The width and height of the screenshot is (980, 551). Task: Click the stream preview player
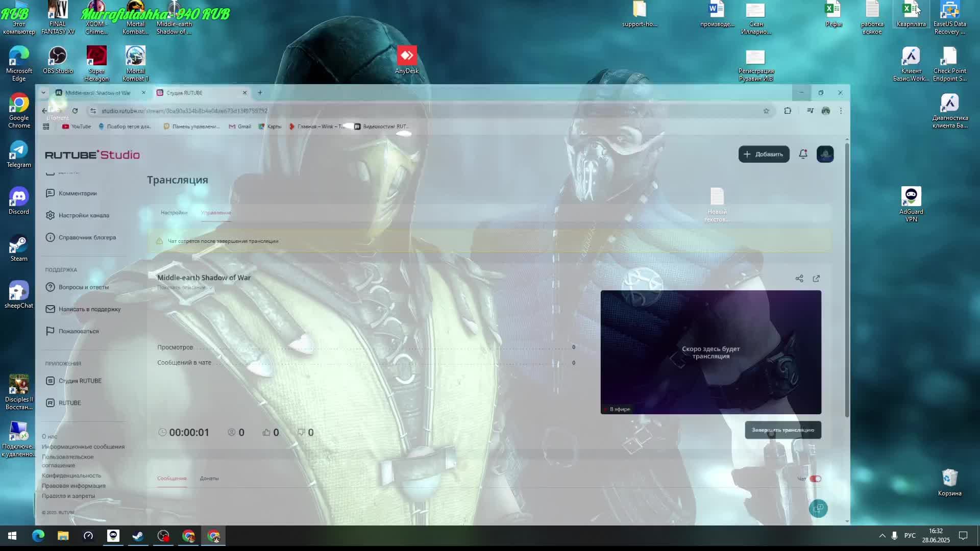coord(711,353)
